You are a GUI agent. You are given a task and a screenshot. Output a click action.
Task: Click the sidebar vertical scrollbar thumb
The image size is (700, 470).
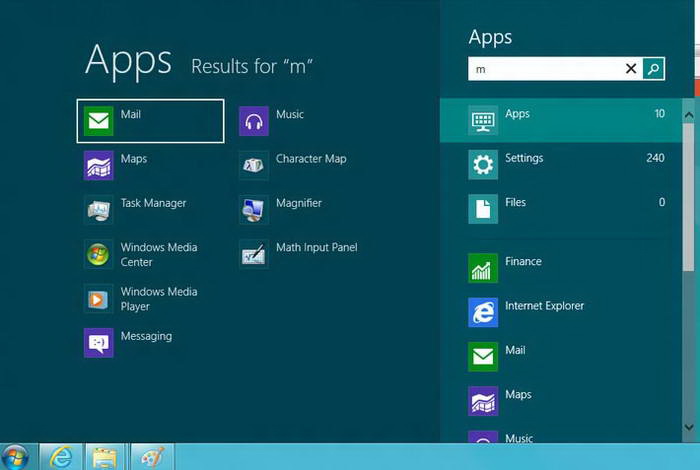coord(688,196)
